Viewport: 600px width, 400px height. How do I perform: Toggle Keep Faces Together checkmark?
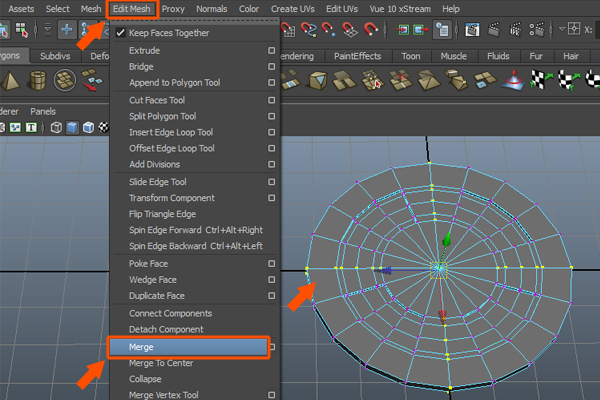[x=120, y=33]
